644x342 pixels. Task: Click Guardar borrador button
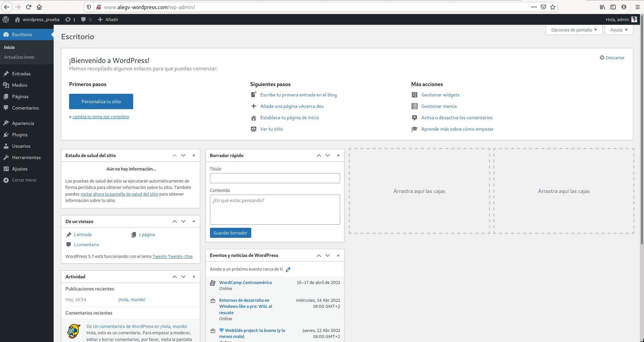click(x=230, y=233)
